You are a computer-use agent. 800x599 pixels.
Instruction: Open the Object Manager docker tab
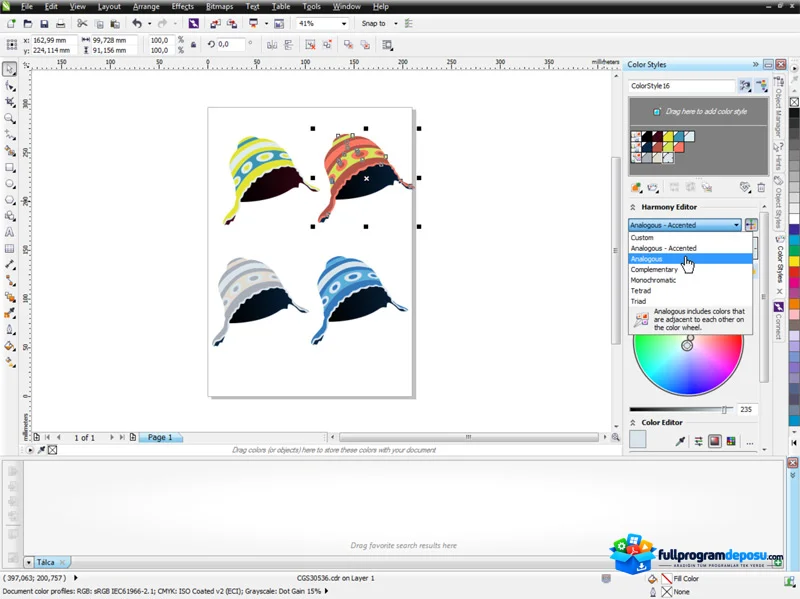[779, 107]
